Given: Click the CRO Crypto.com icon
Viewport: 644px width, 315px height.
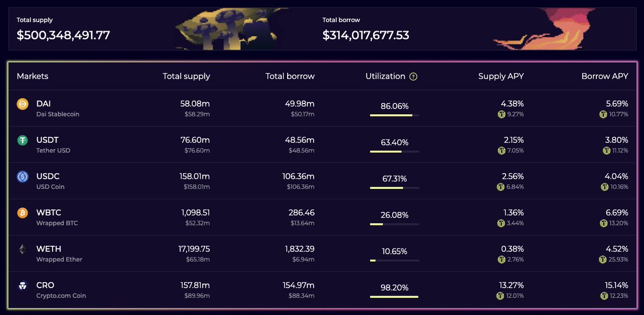Looking at the screenshot, I should [23, 285].
